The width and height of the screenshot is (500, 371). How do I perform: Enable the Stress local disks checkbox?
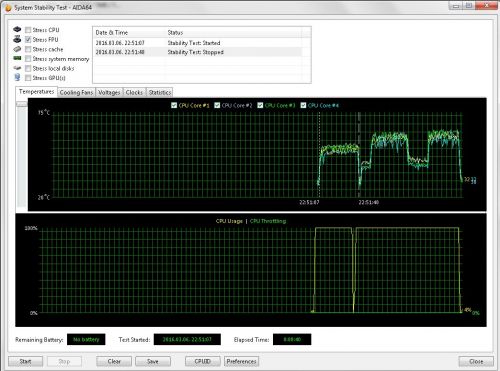pos(28,68)
